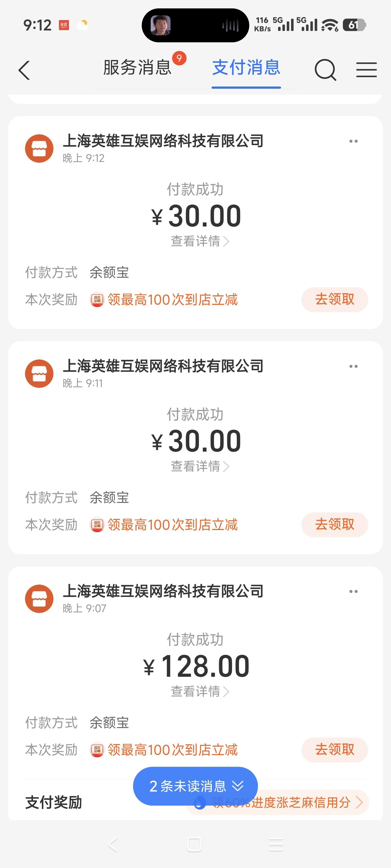Open more options on 9:11 payment card
Image resolution: width=391 pixels, height=868 pixels.
tap(353, 366)
